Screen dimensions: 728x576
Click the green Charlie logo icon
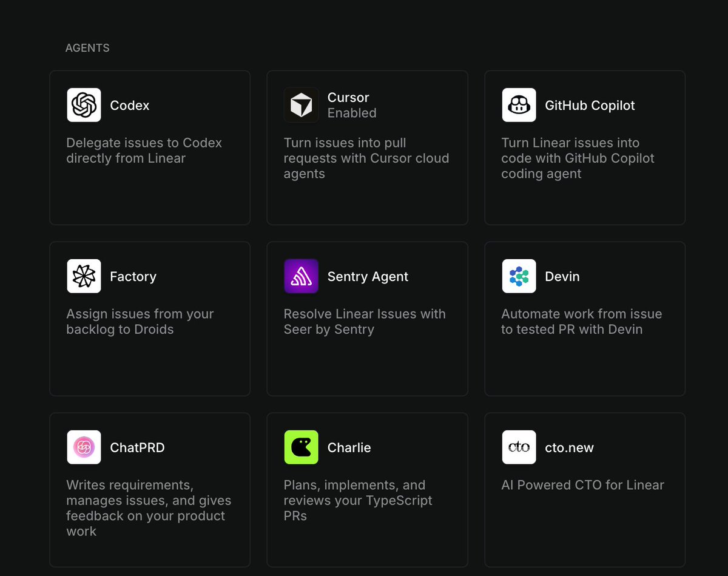(x=301, y=447)
